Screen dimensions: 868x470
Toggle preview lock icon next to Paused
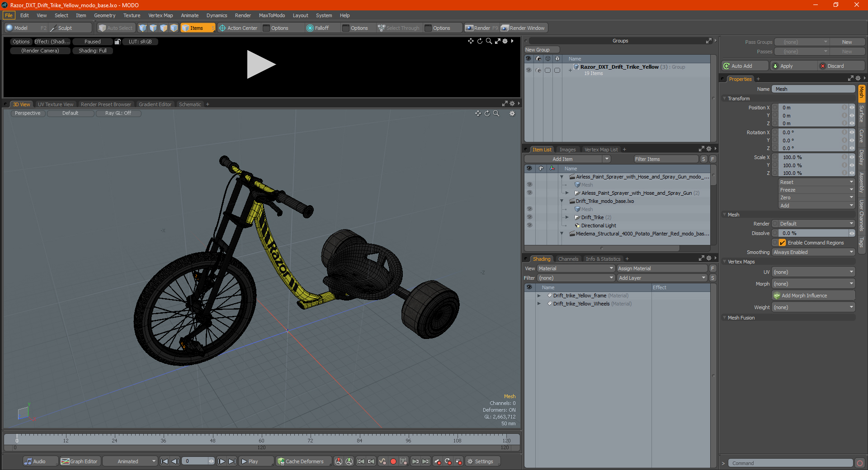118,42
